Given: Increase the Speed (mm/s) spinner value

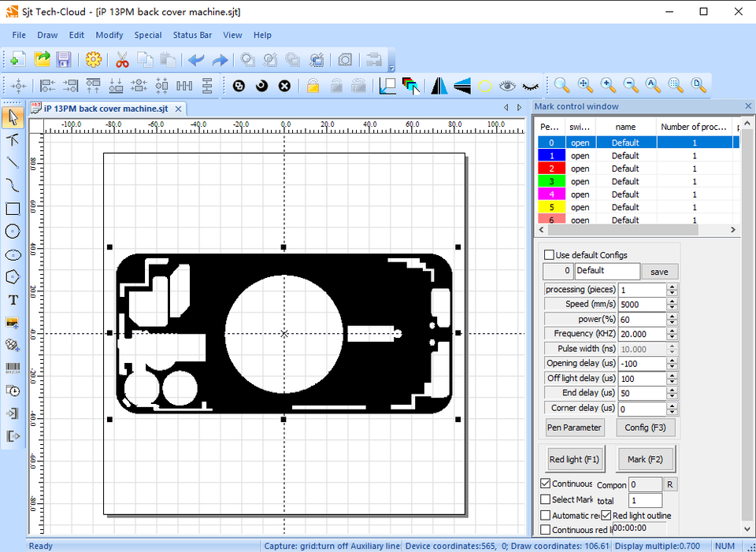Looking at the screenshot, I should click(672, 301).
